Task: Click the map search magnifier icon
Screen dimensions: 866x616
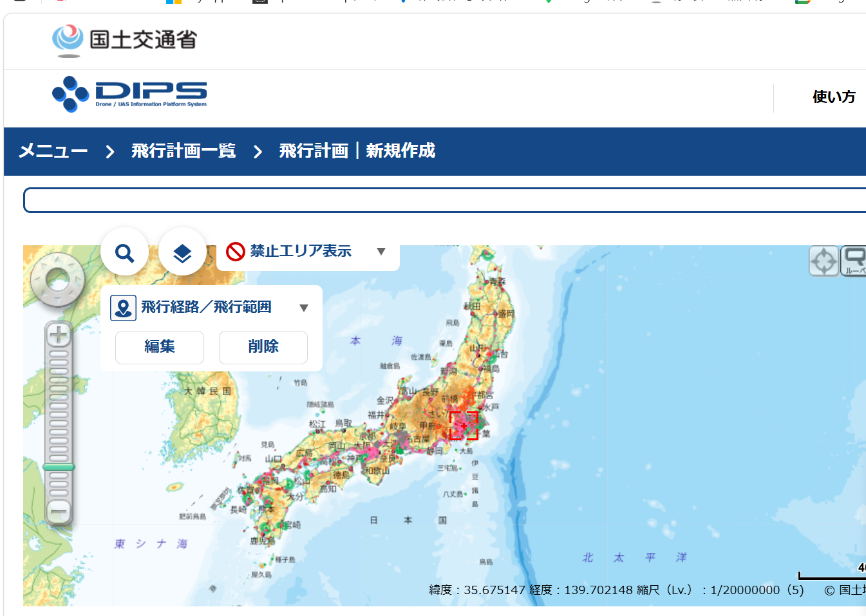Action: click(124, 253)
